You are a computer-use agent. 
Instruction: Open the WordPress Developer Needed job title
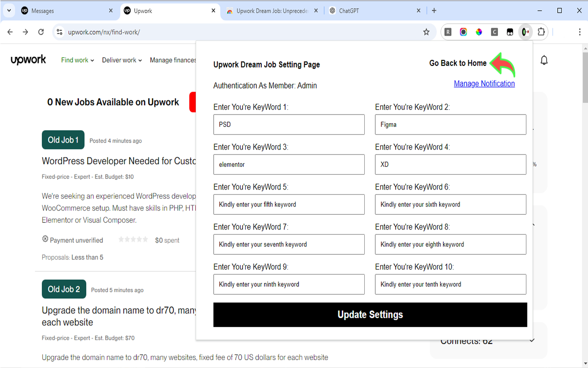click(x=119, y=161)
